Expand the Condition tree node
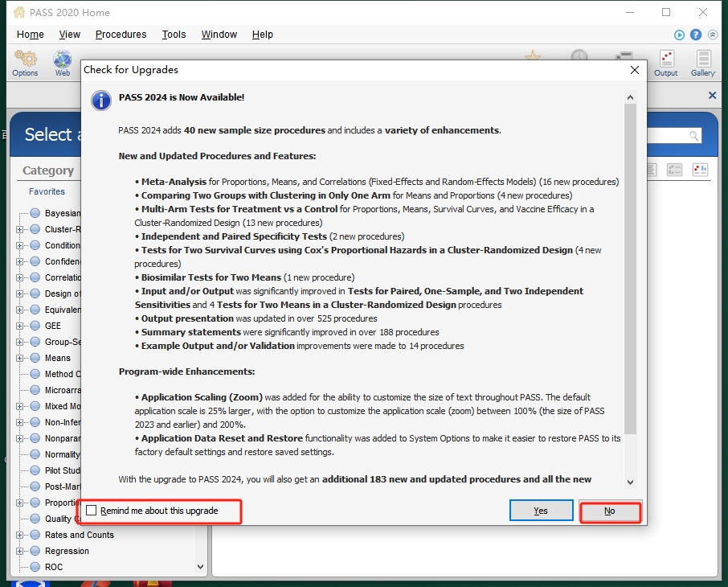 coord(19,245)
